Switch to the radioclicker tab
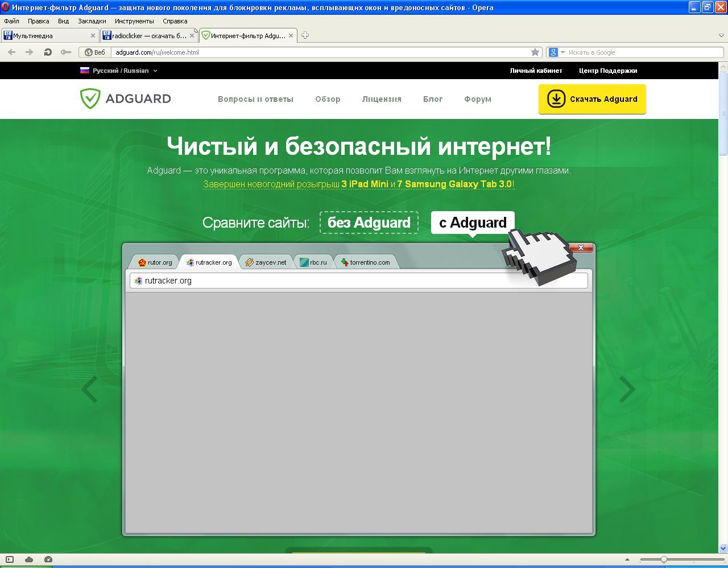This screenshot has width=728, height=568. coord(148,35)
